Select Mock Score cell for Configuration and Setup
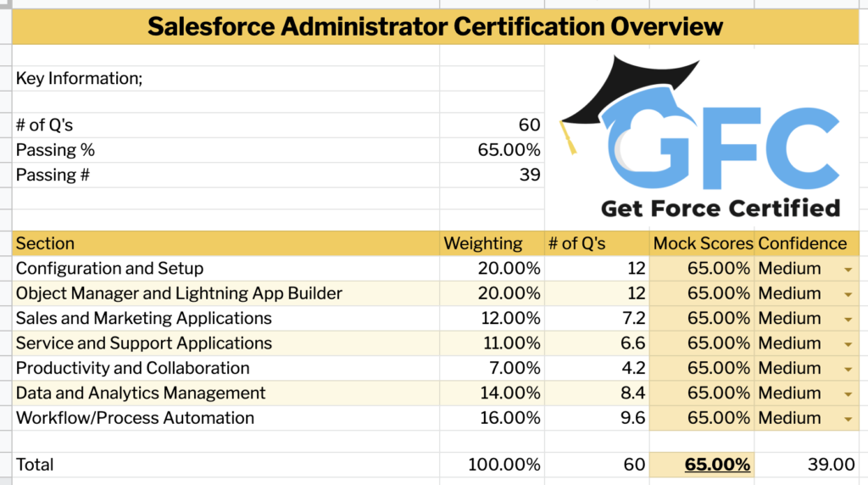 pos(702,269)
